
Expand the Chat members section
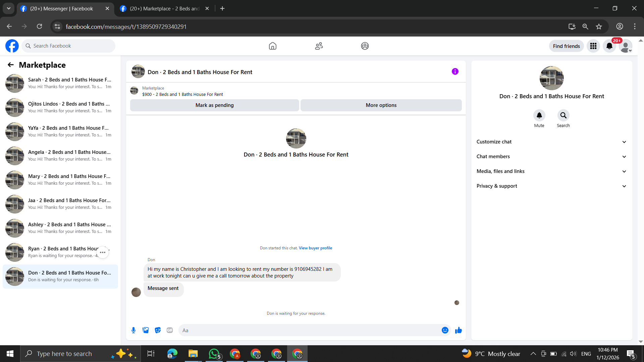(x=551, y=157)
